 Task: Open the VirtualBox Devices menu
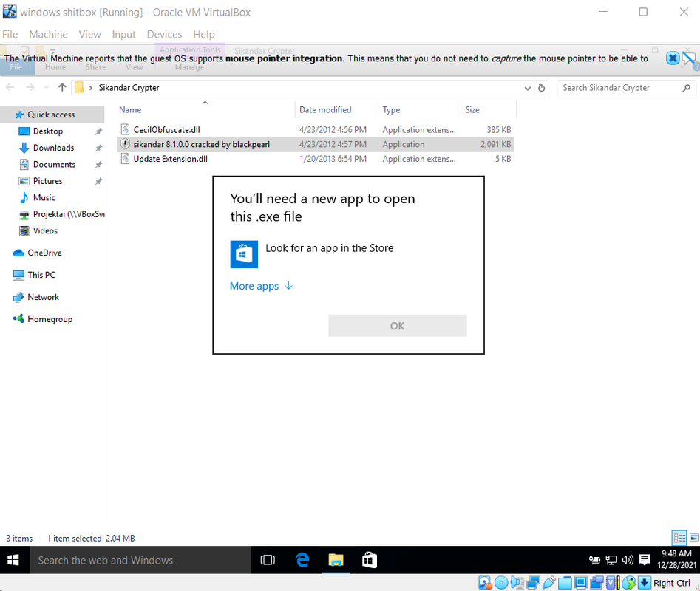[164, 34]
